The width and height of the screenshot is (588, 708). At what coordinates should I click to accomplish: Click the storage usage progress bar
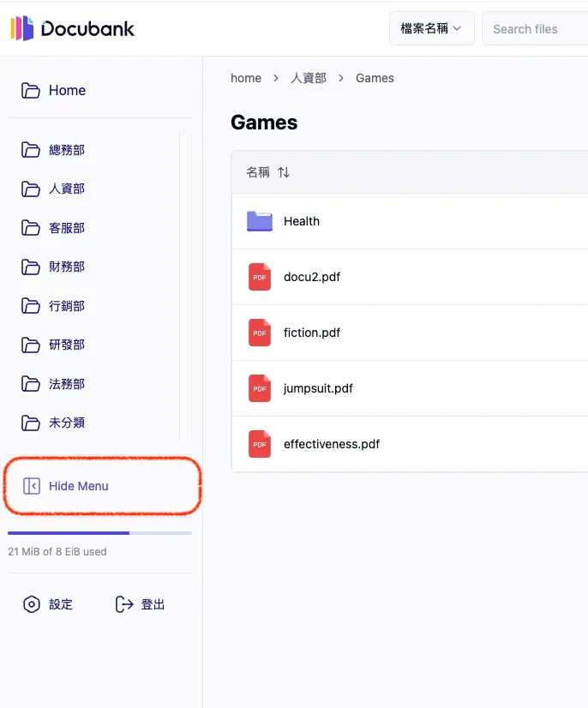pyautogui.click(x=99, y=533)
